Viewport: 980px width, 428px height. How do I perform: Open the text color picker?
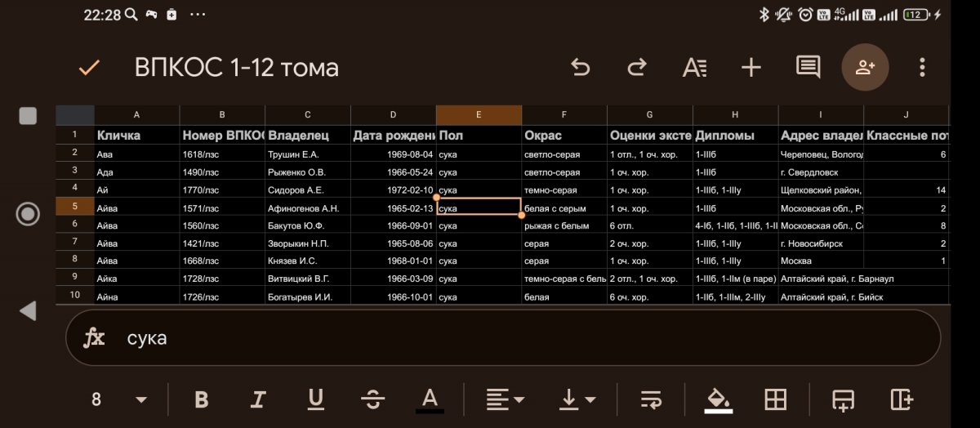430,399
